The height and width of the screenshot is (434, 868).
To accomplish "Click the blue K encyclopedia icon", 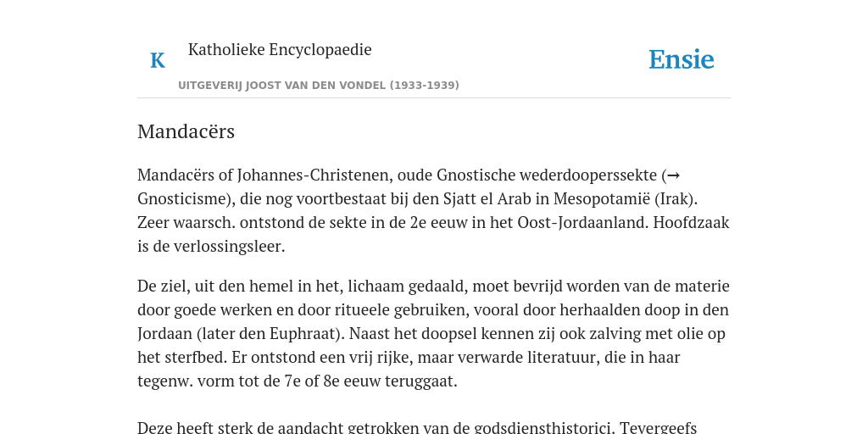I will point(158,60).
